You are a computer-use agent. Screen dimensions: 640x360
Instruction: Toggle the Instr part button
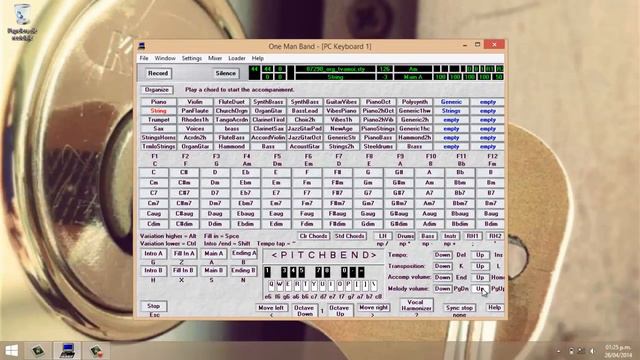pos(450,236)
